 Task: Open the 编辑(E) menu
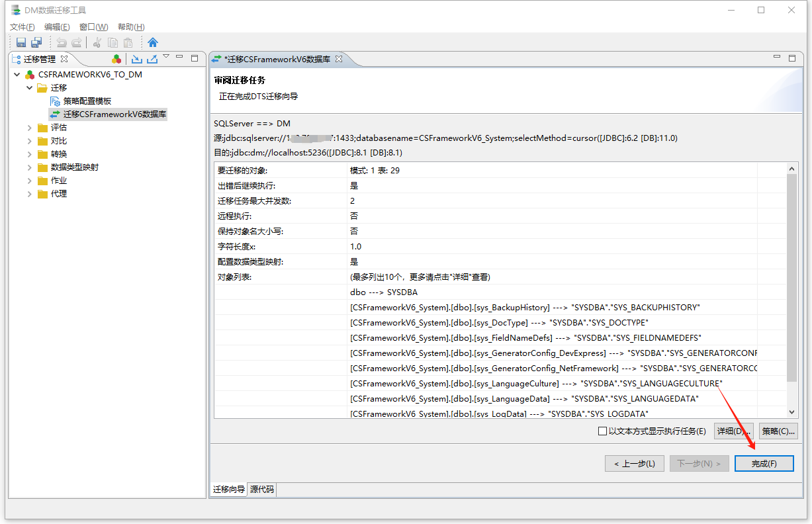coord(57,27)
